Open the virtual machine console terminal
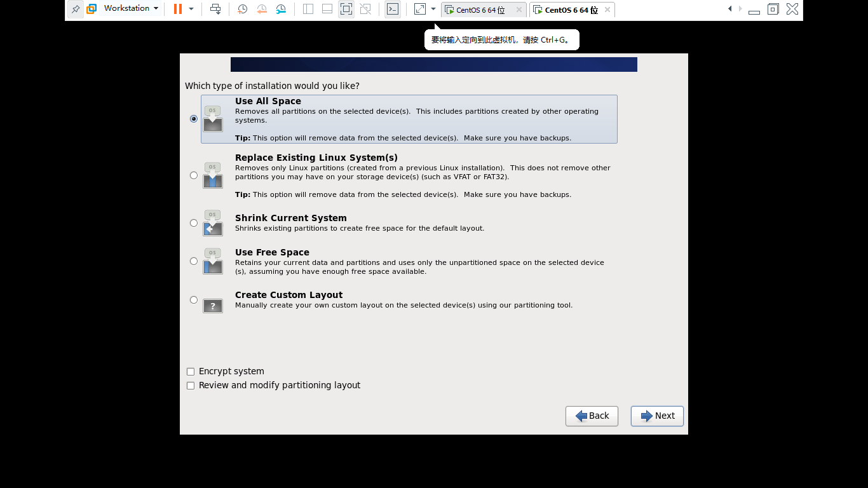This screenshot has width=868, height=488. [392, 9]
